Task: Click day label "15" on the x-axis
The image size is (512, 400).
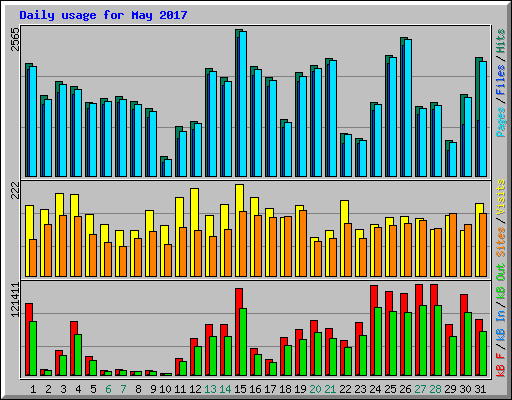Action: [x=240, y=389]
